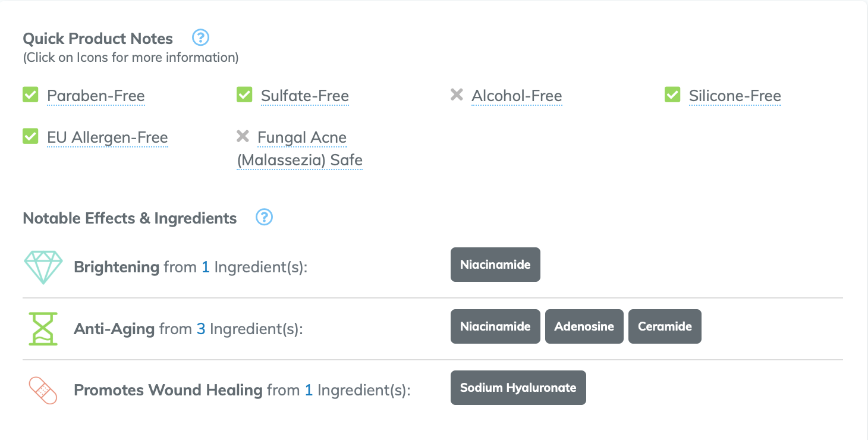
Task: Click the Promotes Wound Healing bandage icon
Action: click(x=43, y=390)
